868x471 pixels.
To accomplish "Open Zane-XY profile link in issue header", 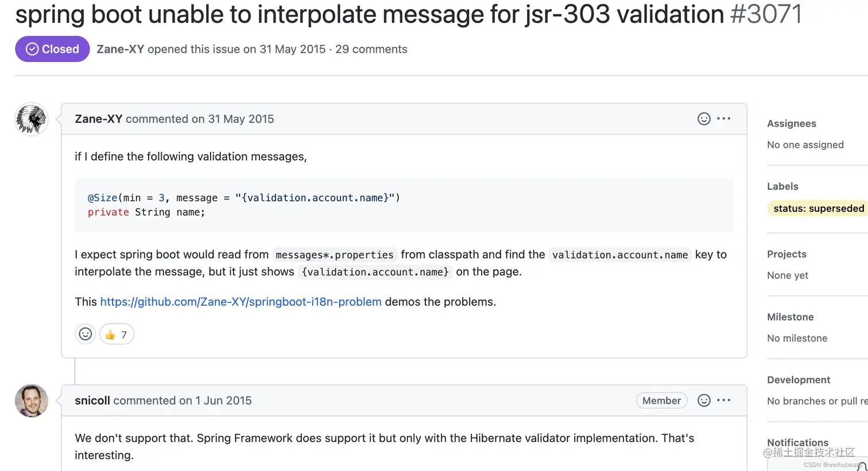I will click(x=120, y=49).
